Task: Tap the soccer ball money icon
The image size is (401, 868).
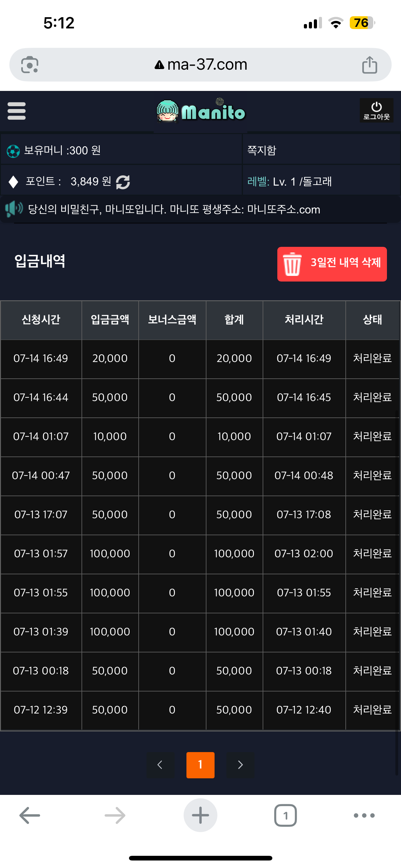Action: tap(13, 151)
